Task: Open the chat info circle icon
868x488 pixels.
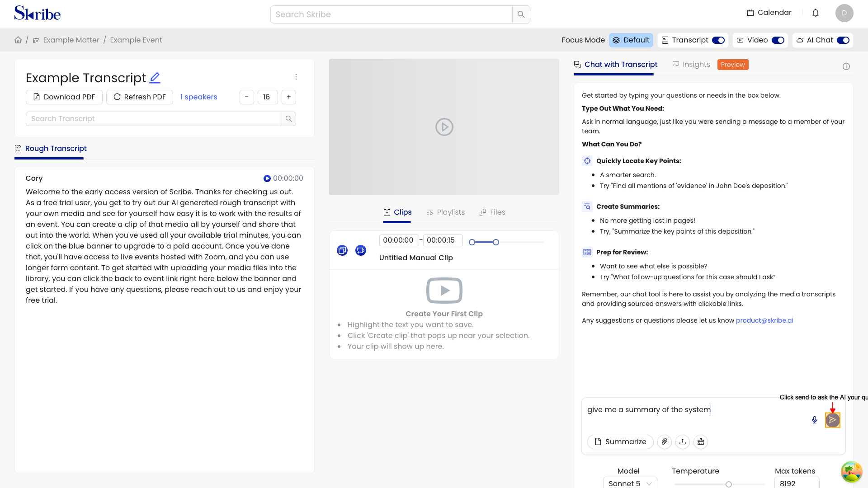Action: pos(846,66)
